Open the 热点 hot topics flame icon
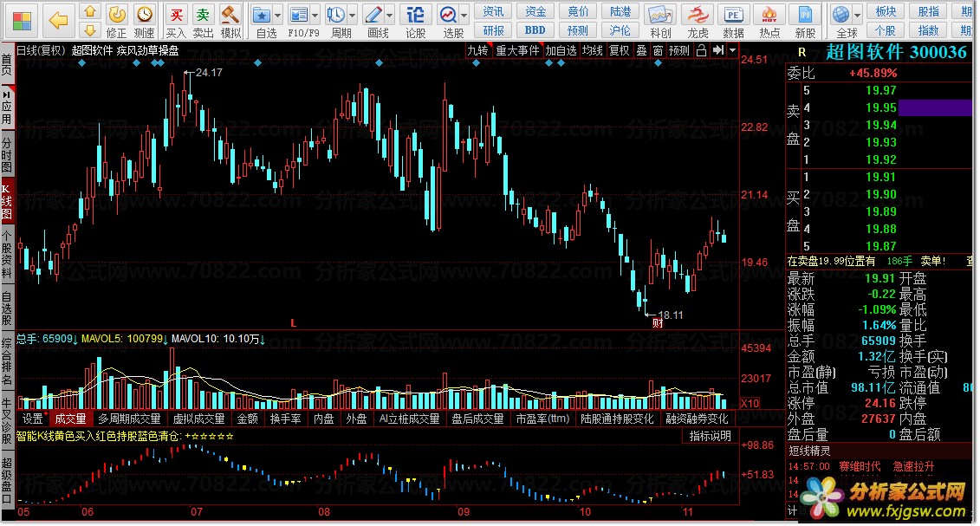Viewport: 980px width, 526px height. (x=769, y=15)
